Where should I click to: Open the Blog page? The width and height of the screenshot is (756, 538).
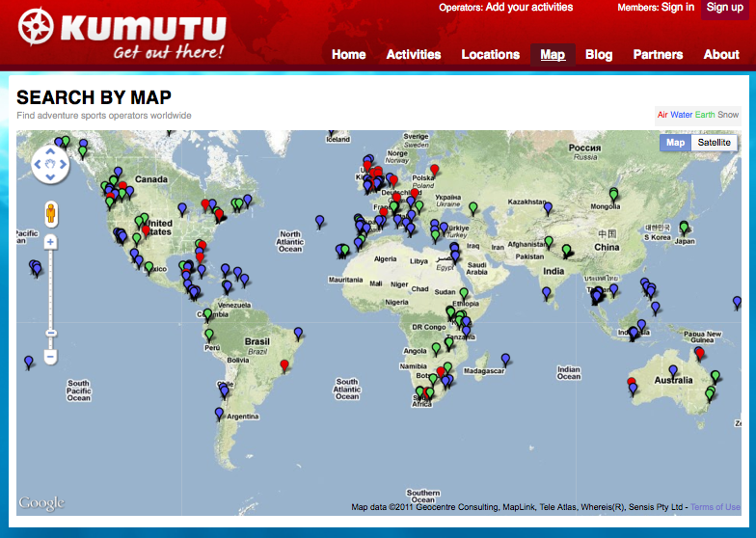coord(599,54)
